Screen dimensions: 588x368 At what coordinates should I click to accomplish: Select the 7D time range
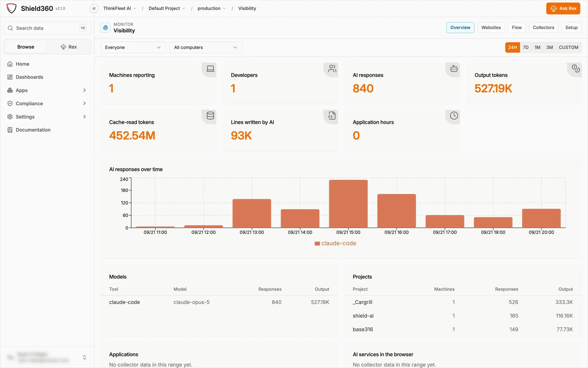(x=526, y=47)
